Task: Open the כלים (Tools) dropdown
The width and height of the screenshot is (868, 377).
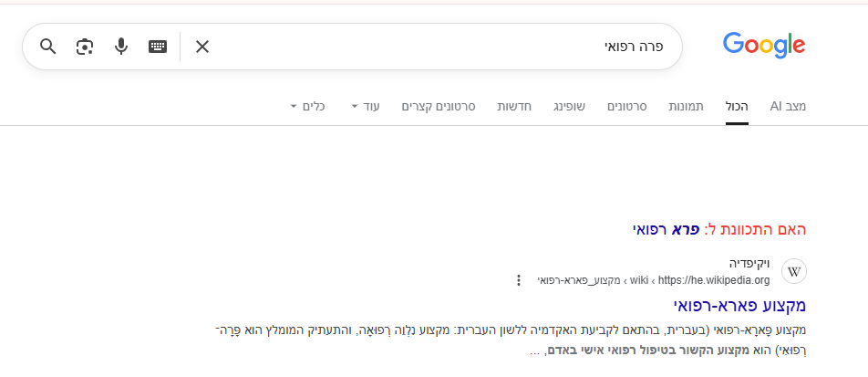Action: point(308,107)
